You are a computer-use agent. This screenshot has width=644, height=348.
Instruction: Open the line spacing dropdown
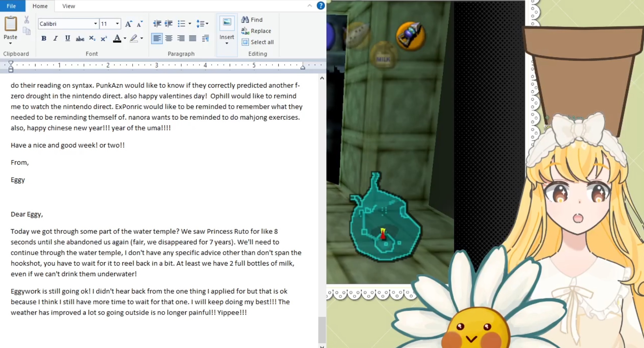click(202, 24)
